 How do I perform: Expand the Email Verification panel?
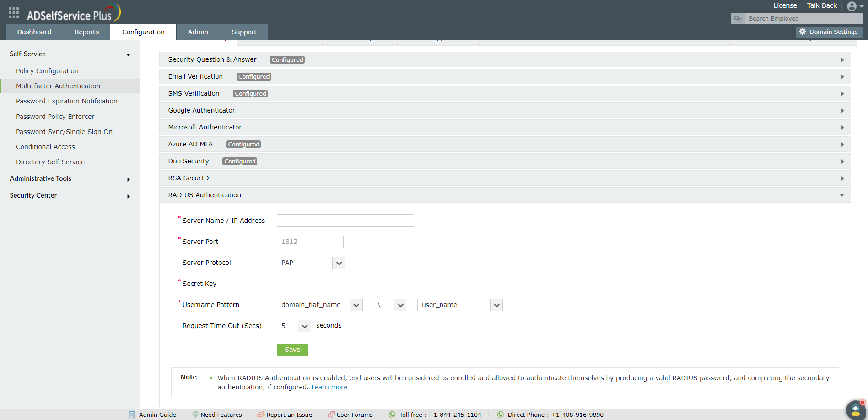505,77
